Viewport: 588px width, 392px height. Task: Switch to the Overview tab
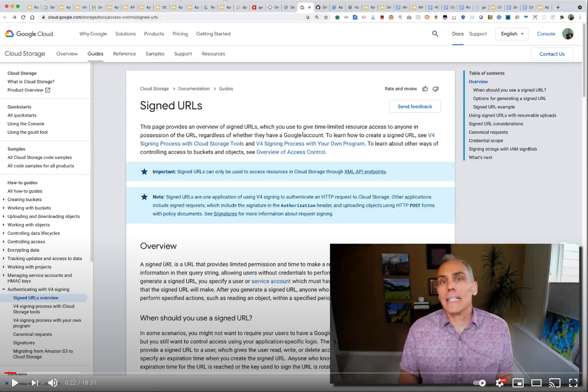click(x=67, y=54)
